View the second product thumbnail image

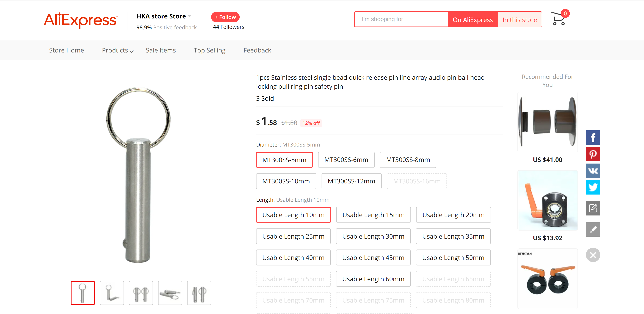point(112,293)
